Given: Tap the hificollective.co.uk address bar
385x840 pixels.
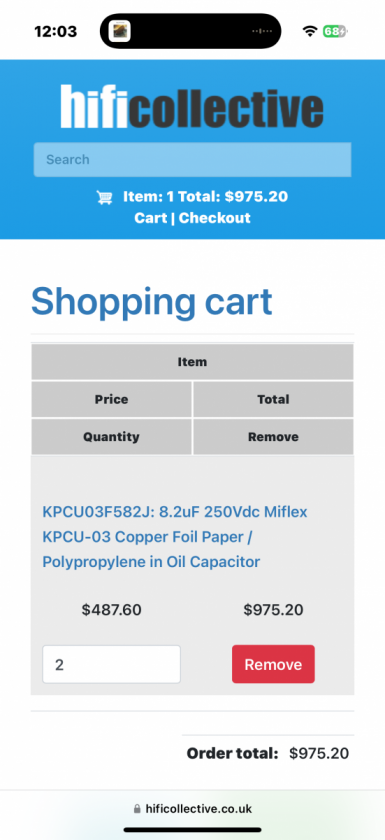Looking at the screenshot, I should 192,809.
